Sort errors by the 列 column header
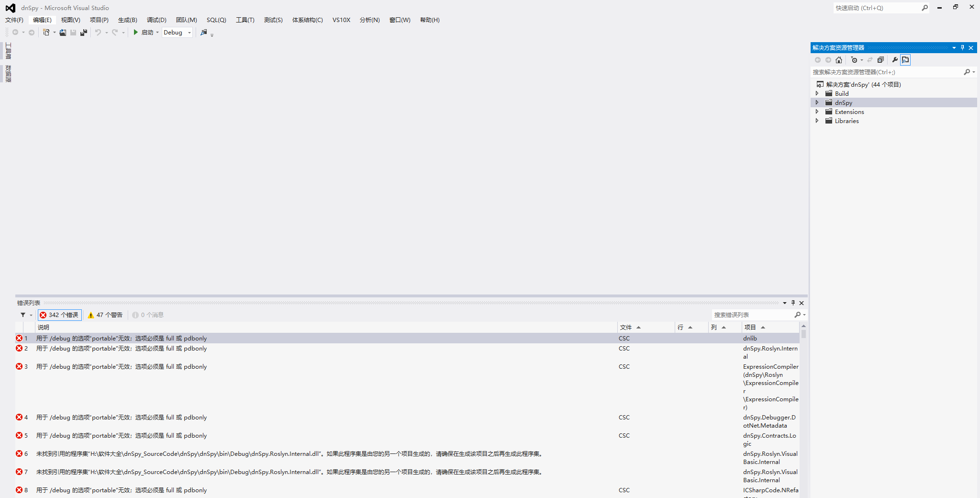The height and width of the screenshot is (498, 980). point(725,327)
